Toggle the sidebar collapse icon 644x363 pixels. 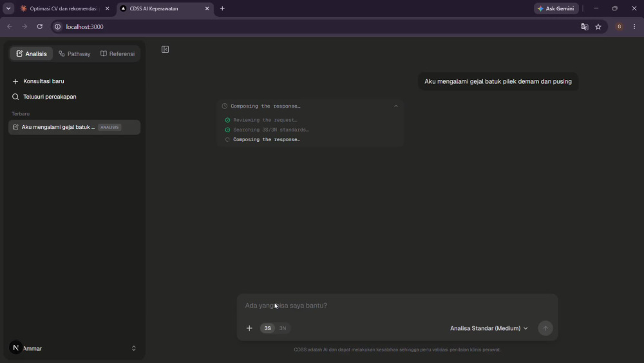pos(165,50)
